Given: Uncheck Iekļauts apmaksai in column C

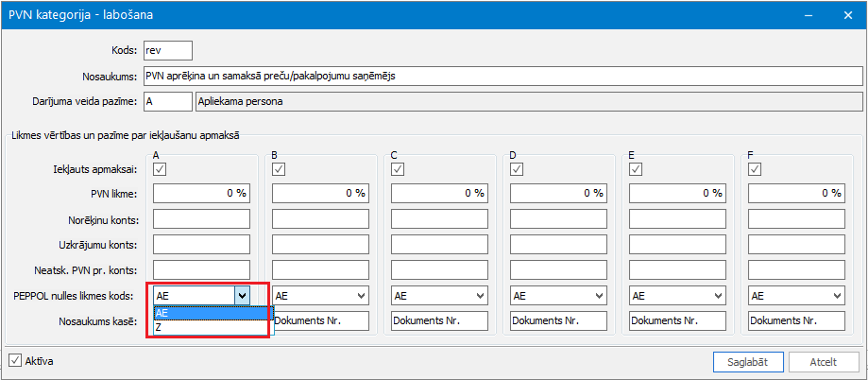Looking at the screenshot, I should tap(398, 169).
